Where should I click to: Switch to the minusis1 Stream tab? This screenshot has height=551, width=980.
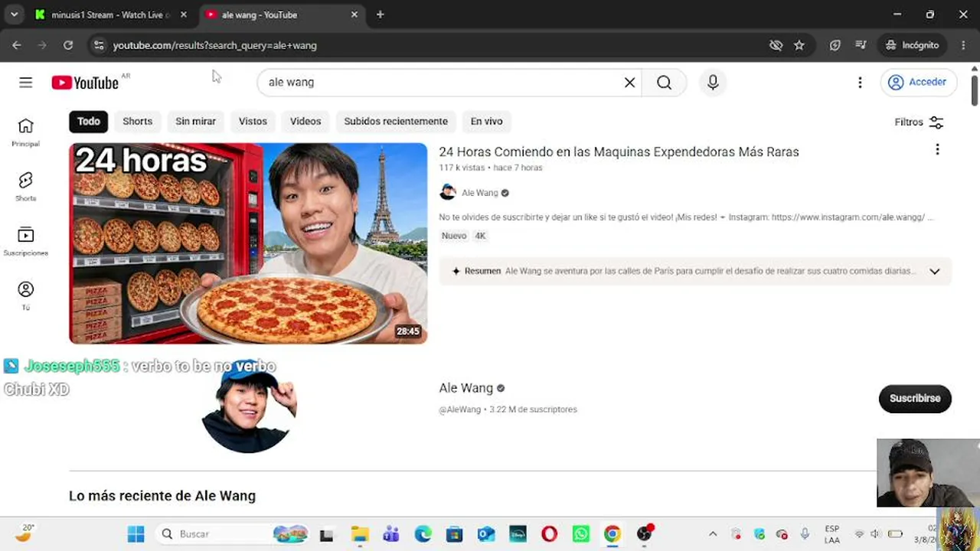pyautogui.click(x=110, y=15)
